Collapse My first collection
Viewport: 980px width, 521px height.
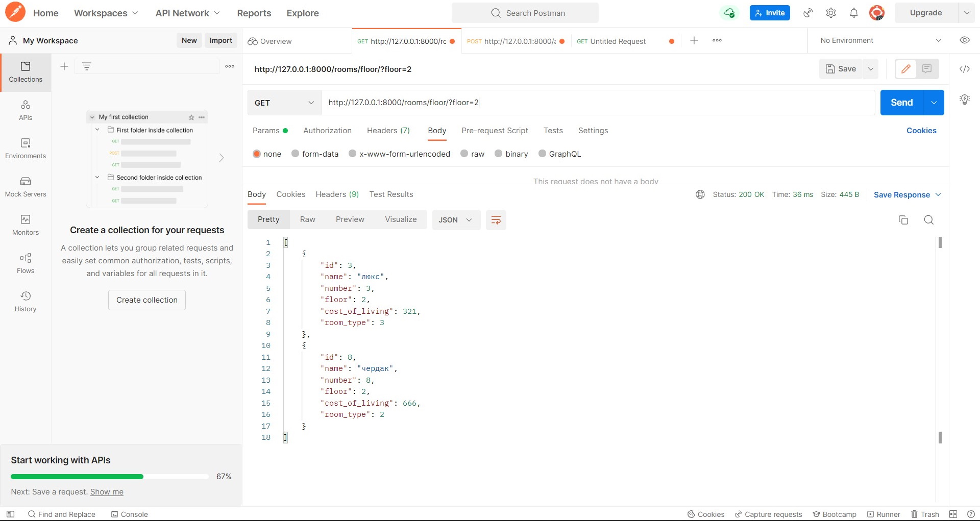click(x=92, y=117)
